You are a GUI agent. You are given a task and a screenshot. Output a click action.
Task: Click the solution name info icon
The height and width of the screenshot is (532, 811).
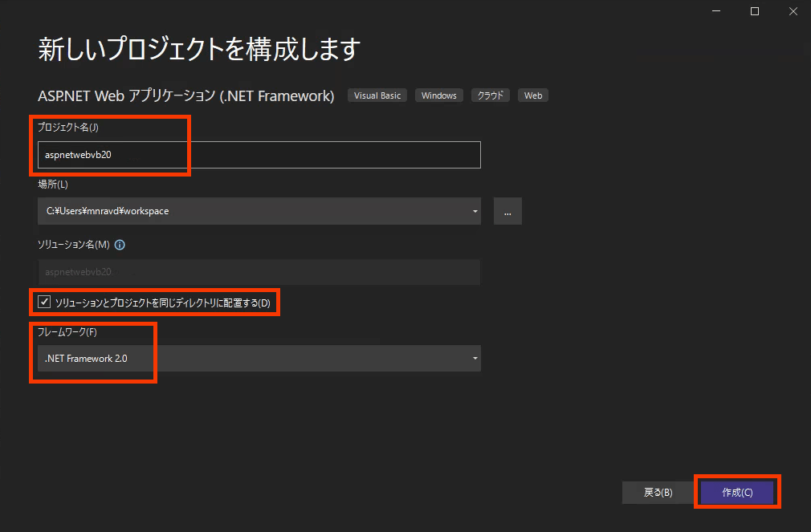click(x=120, y=245)
